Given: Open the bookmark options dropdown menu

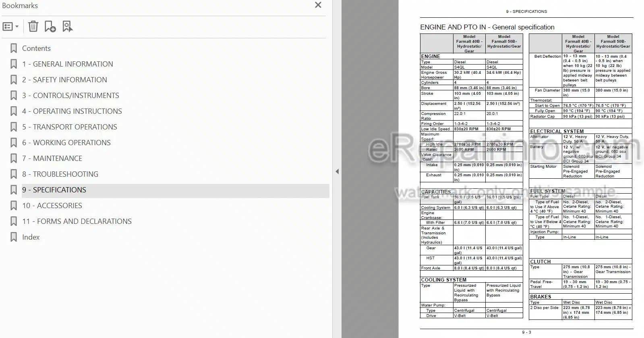Looking at the screenshot, I should (x=10, y=27).
